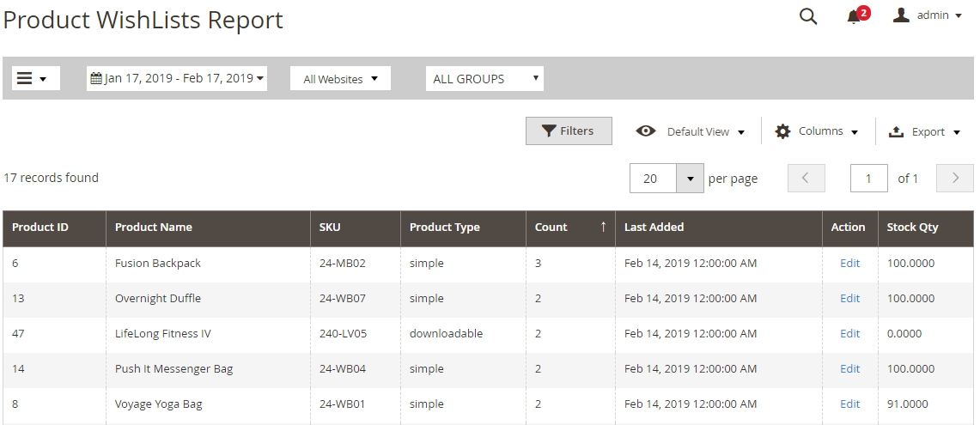Sort by Product Name column header
The width and height of the screenshot is (980, 425).
click(x=154, y=228)
